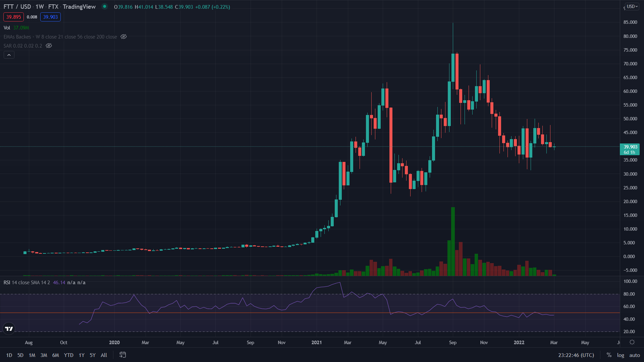Viewport: 644px width, 362px height.
Task: Select the 1D time range
Action: coord(9,354)
